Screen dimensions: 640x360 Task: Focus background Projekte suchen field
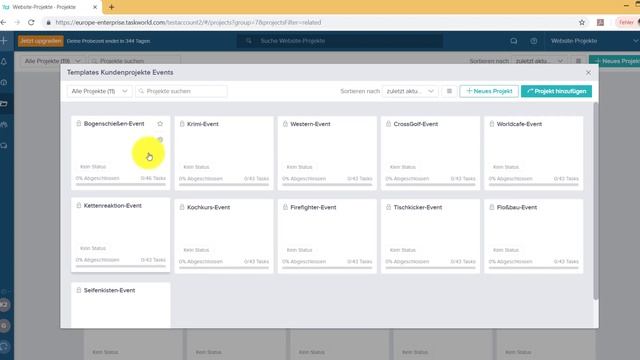click(x=134, y=61)
